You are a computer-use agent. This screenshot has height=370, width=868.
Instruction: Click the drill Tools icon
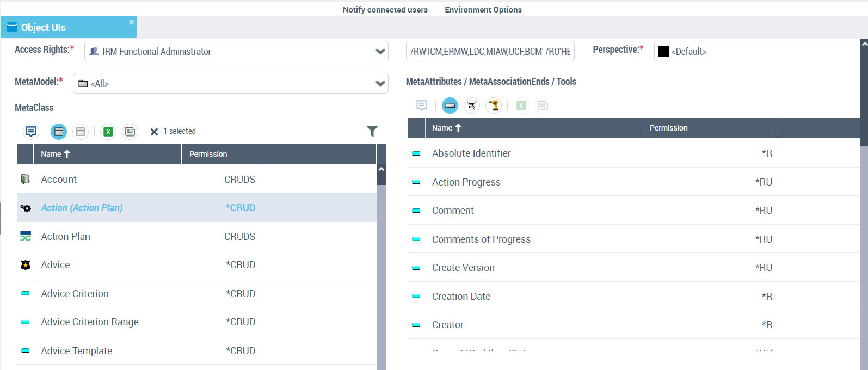click(x=494, y=106)
